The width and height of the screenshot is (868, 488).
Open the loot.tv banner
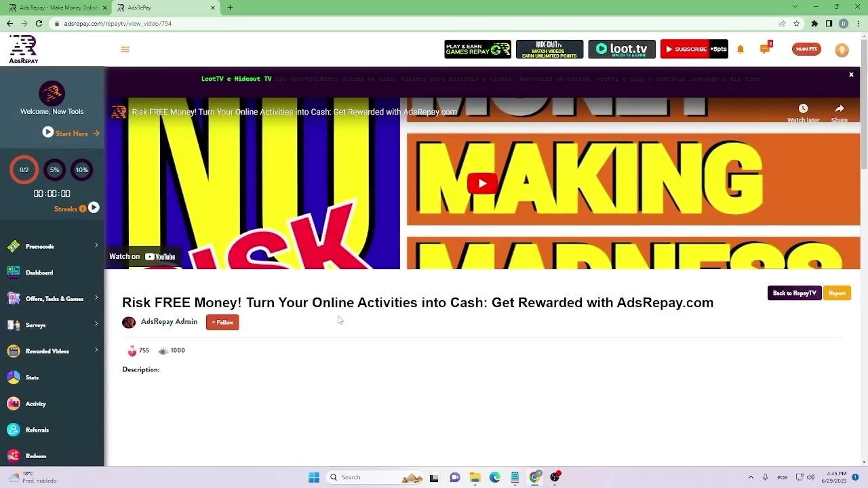pos(622,49)
